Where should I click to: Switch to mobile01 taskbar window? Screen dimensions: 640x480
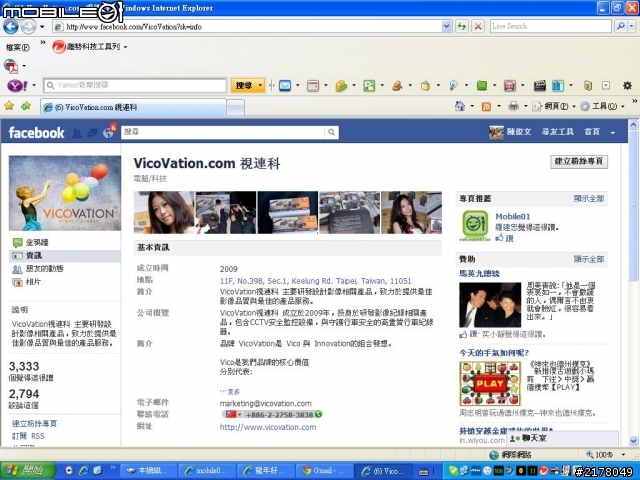click(208, 471)
